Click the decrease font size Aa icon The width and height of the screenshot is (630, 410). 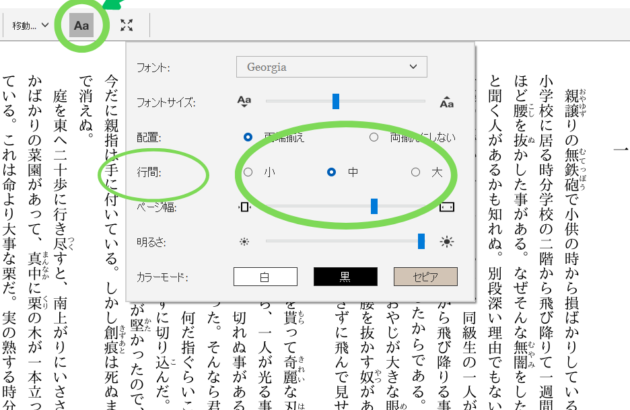tap(244, 101)
